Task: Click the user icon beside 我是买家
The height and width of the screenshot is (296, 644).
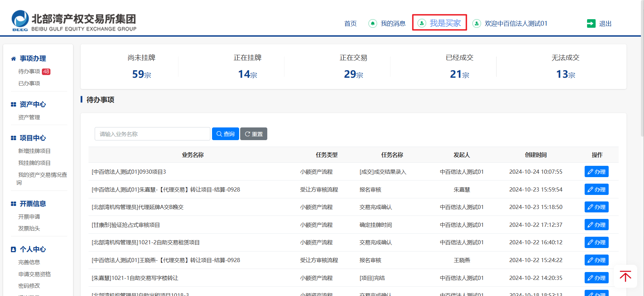Action: click(422, 23)
